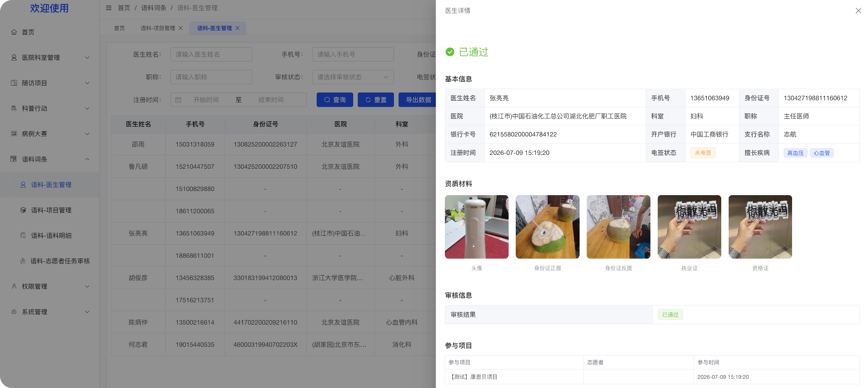
Task: Open the 资格证 thumbnail image
Action: 760,227
